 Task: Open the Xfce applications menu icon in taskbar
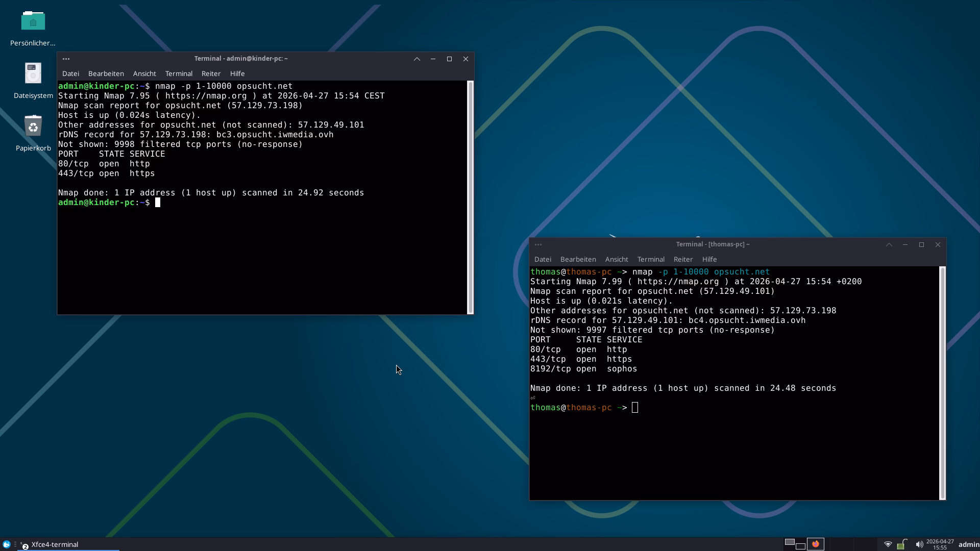tap(7, 544)
